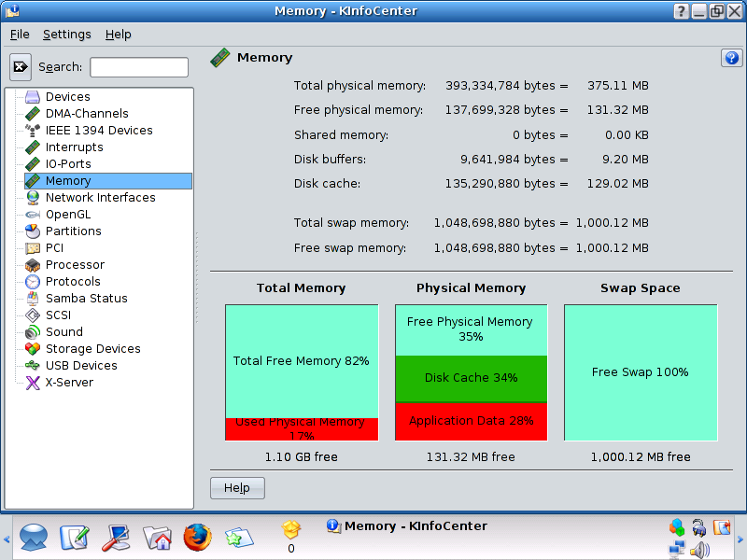Click the PCI card icon
This screenshot has height=560, width=747.
(x=33, y=248)
